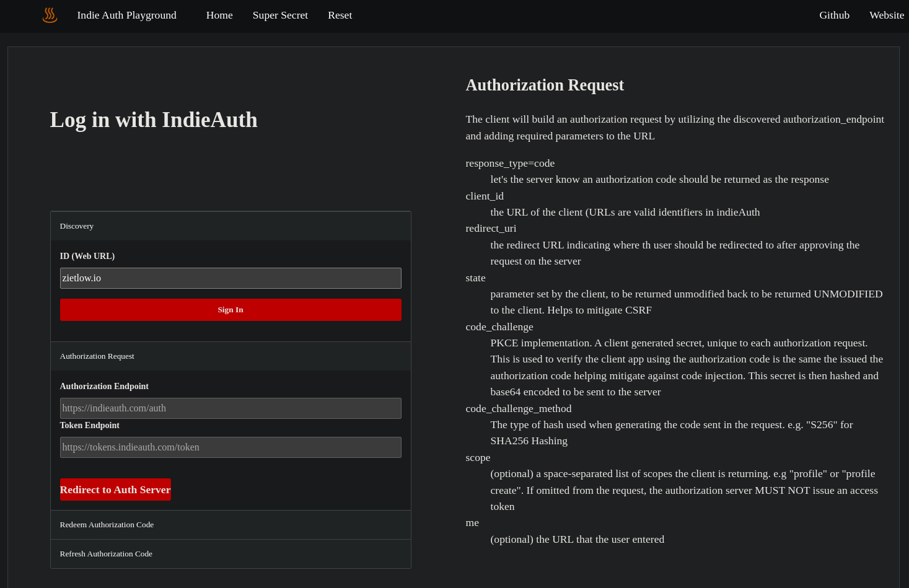This screenshot has width=909, height=588.
Task: Open the Super Secret page
Action: point(280,15)
